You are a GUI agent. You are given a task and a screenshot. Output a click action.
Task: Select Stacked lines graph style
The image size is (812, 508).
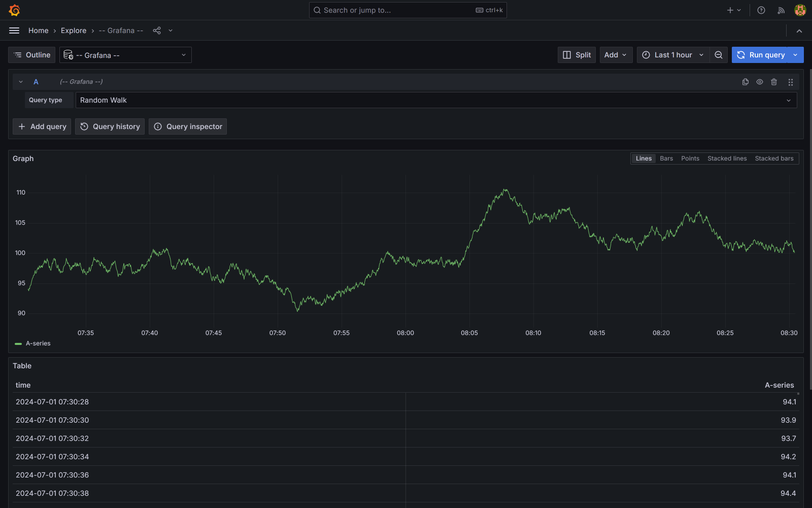pos(727,158)
